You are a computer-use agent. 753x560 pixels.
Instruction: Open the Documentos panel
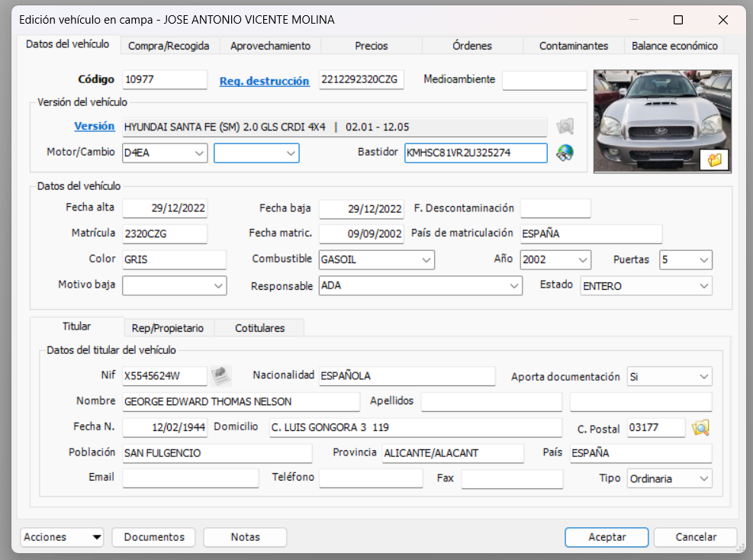pyautogui.click(x=153, y=537)
